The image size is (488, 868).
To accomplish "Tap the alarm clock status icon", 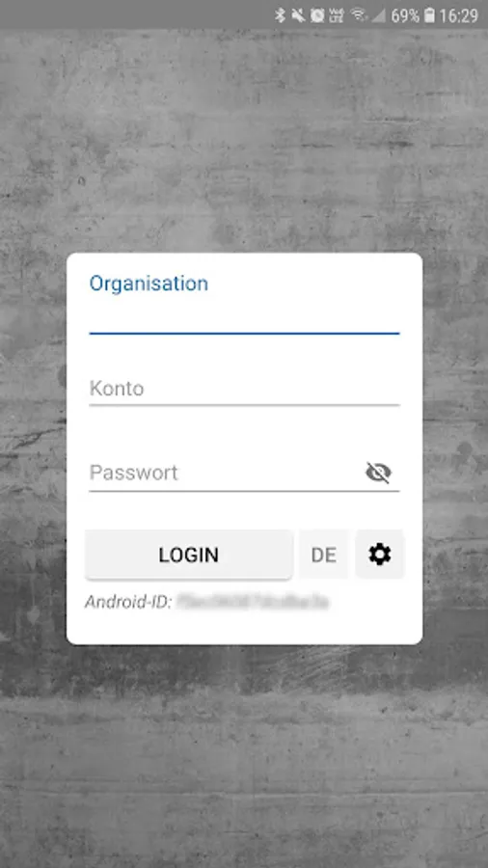I will pos(317,15).
